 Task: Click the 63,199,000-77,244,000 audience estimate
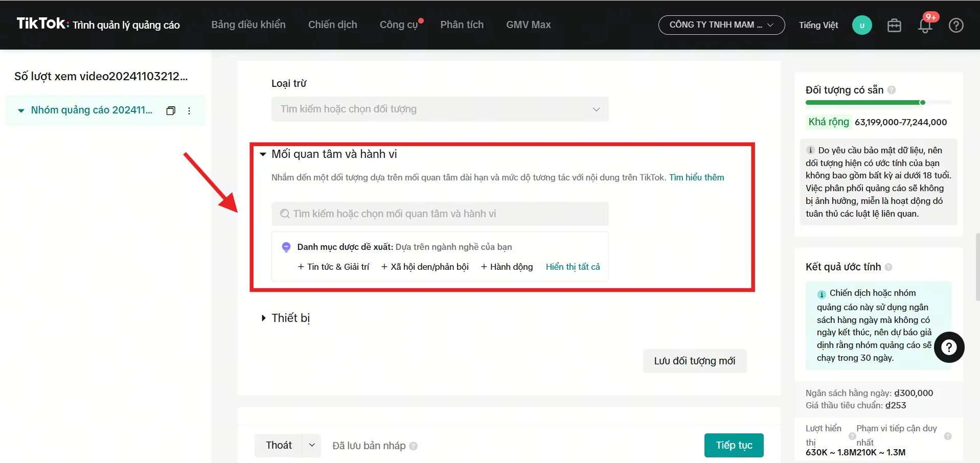901,122
